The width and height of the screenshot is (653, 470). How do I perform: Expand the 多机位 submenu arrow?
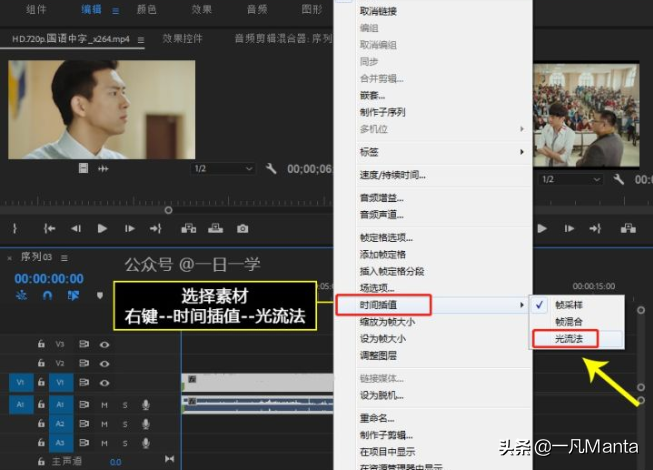tap(522, 129)
